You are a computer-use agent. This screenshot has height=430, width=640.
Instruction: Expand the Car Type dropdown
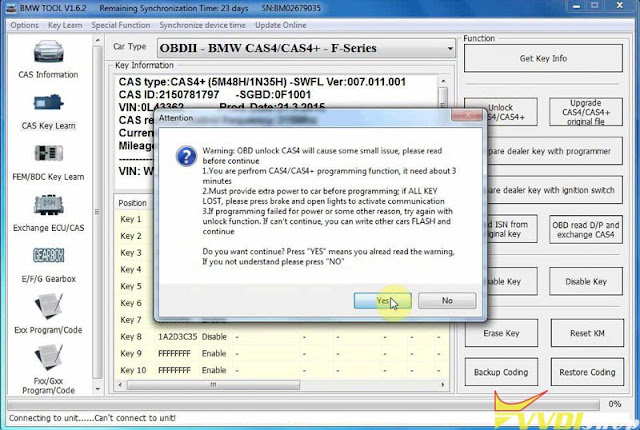click(x=449, y=49)
